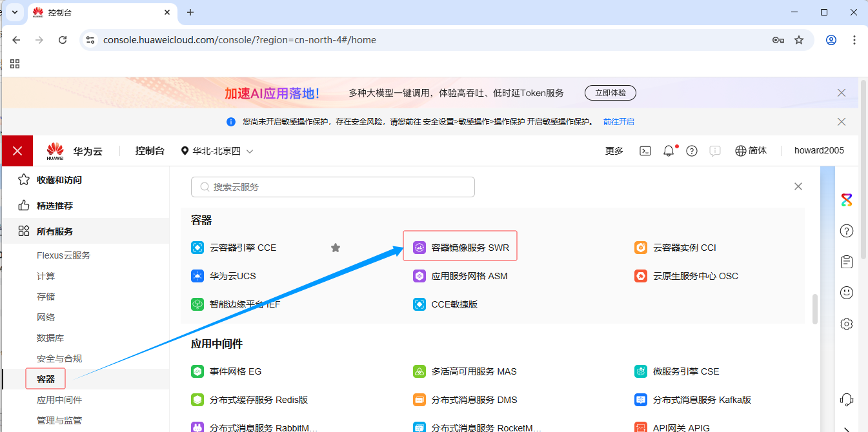Image resolution: width=868 pixels, height=432 pixels.
Task: Open a new browser tab
Action: [190, 12]
